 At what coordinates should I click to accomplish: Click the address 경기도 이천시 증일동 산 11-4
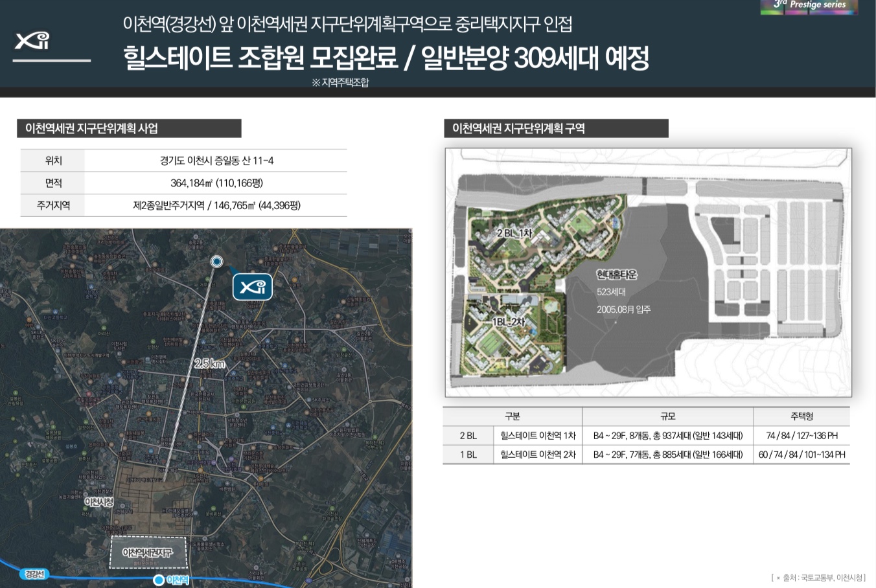click(216, 161)
